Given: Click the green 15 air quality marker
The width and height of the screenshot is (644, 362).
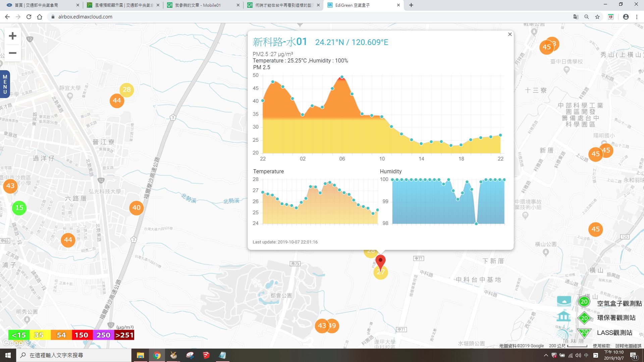Looking at the screenshot, I should tap(19, 208).
